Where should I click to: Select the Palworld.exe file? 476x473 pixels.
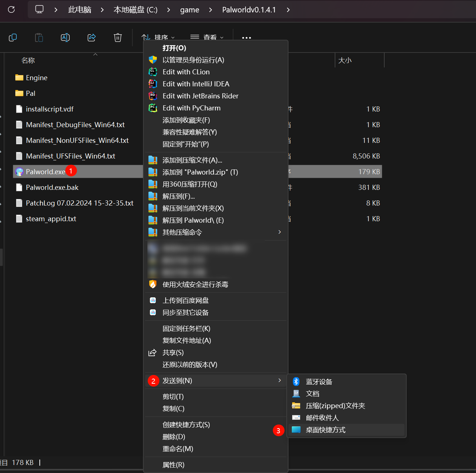(x=45, y=172)
